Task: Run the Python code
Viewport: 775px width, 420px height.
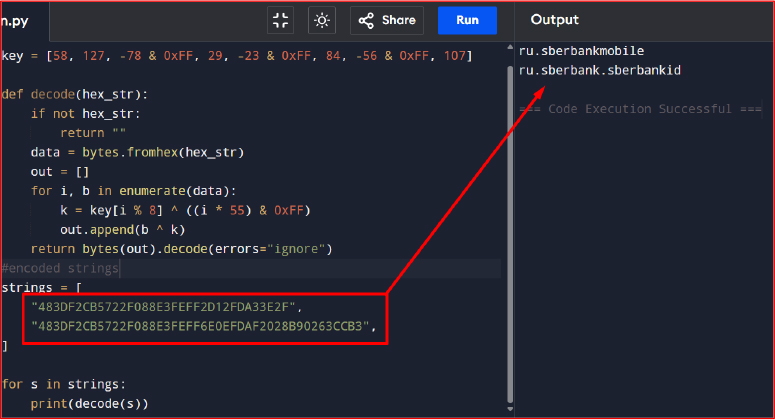Action: click(468, 20)
